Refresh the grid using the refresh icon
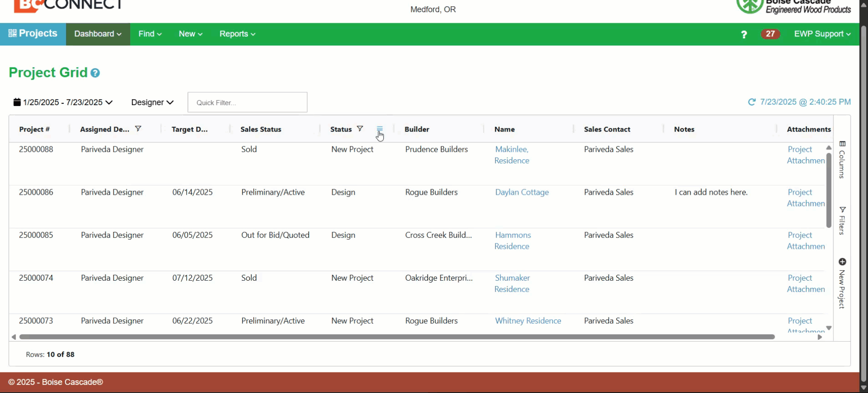The width and height of the screenshot is (868, 393). point(752,102)
